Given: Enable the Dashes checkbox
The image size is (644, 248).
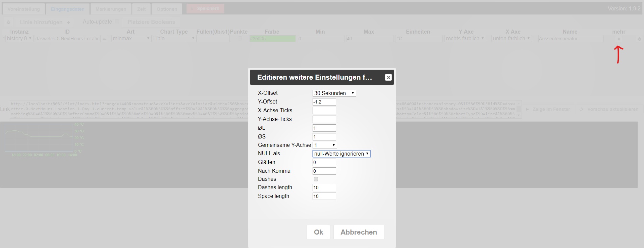Looking at the screenshot, I should (316, 179).
